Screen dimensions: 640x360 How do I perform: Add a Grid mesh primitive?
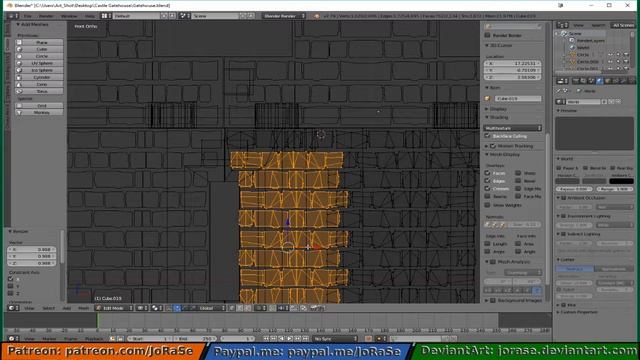point(39,106)
